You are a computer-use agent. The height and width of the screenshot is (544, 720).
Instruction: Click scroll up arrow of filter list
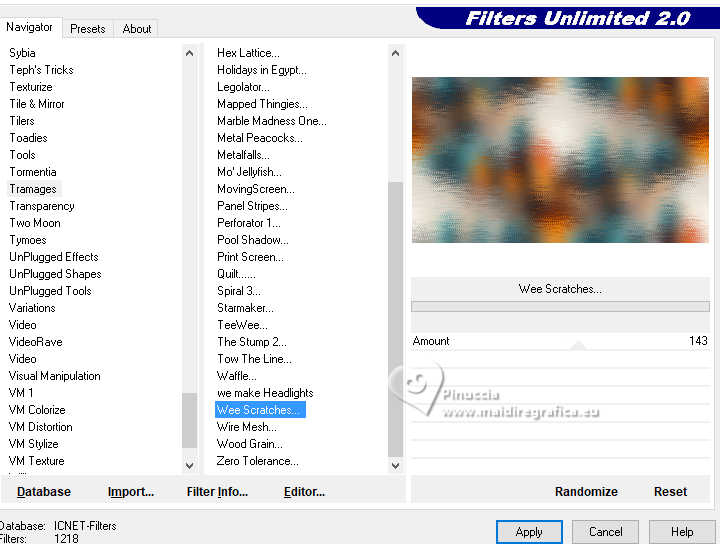395,53
